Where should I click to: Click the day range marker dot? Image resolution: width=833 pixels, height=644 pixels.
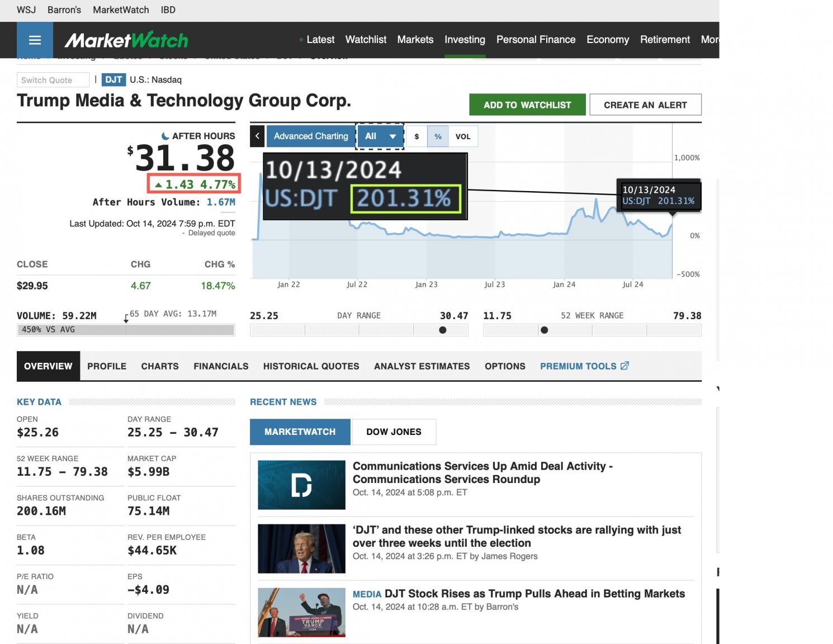(443, 330)
